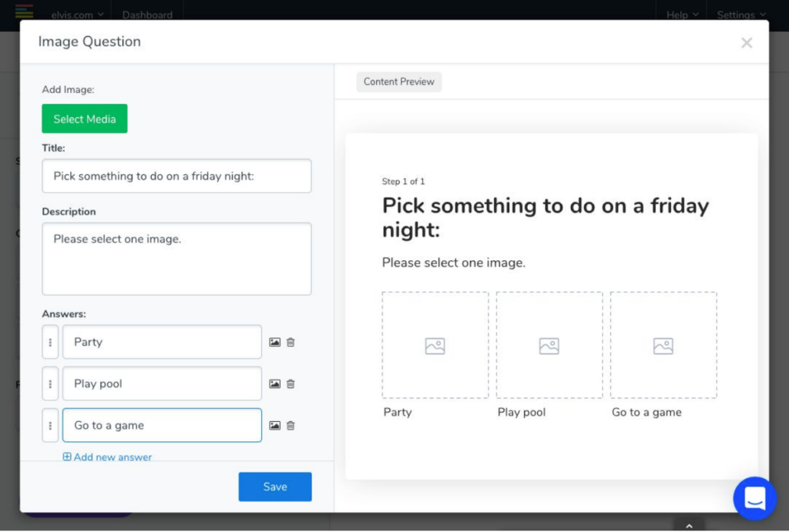The height and width of the screenshot is (532, 789).
Task: Click image icon for Play pool answer
Action: [274, 384]
